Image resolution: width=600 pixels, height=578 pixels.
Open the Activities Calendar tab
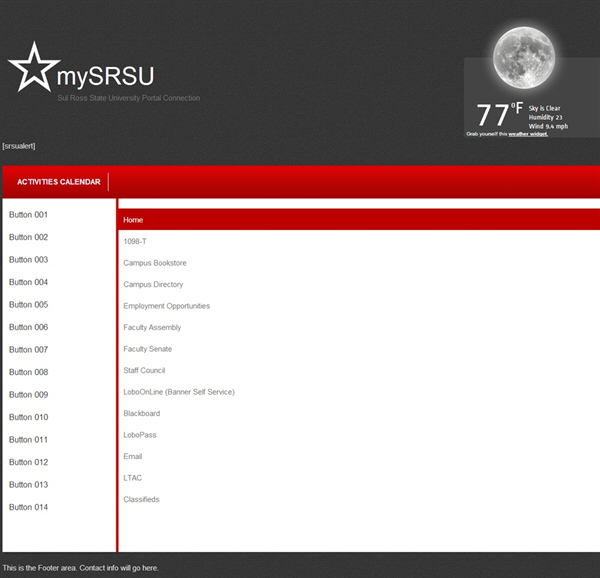(59, 182)
